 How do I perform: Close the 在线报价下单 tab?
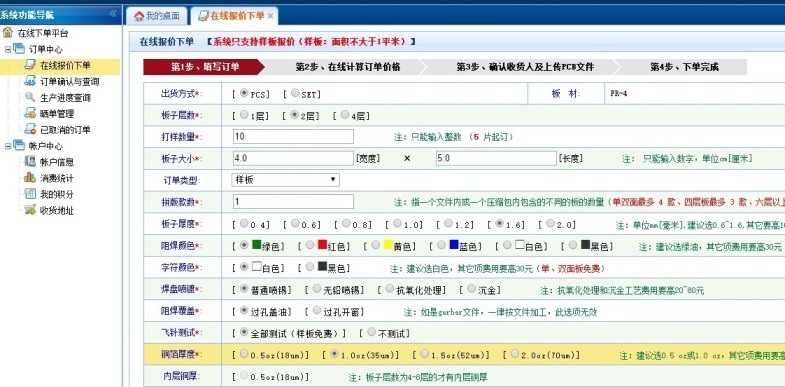270,16
